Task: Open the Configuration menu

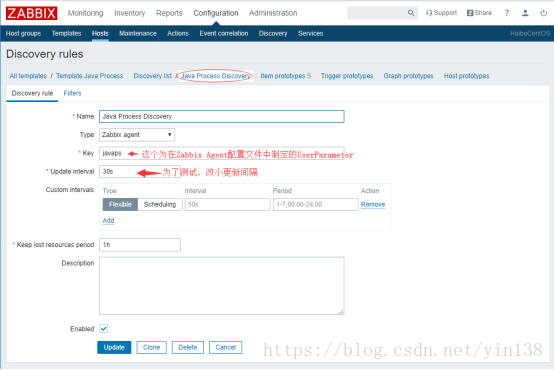Action: pyautogui.click(x=216, y=13)
